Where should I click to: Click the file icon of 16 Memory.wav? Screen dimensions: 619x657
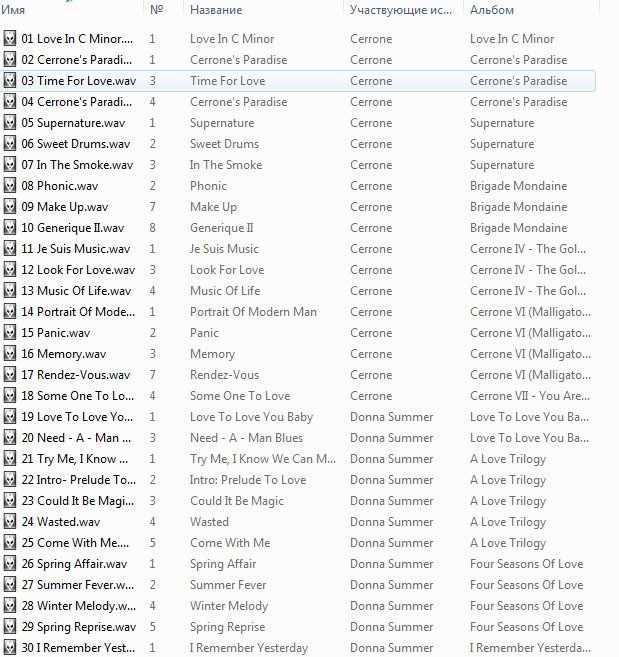(10, 354)
